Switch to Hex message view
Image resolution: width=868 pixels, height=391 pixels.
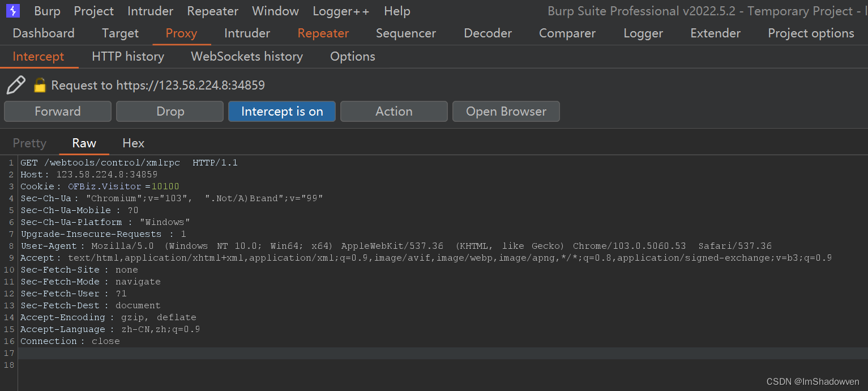pos(134,143)
